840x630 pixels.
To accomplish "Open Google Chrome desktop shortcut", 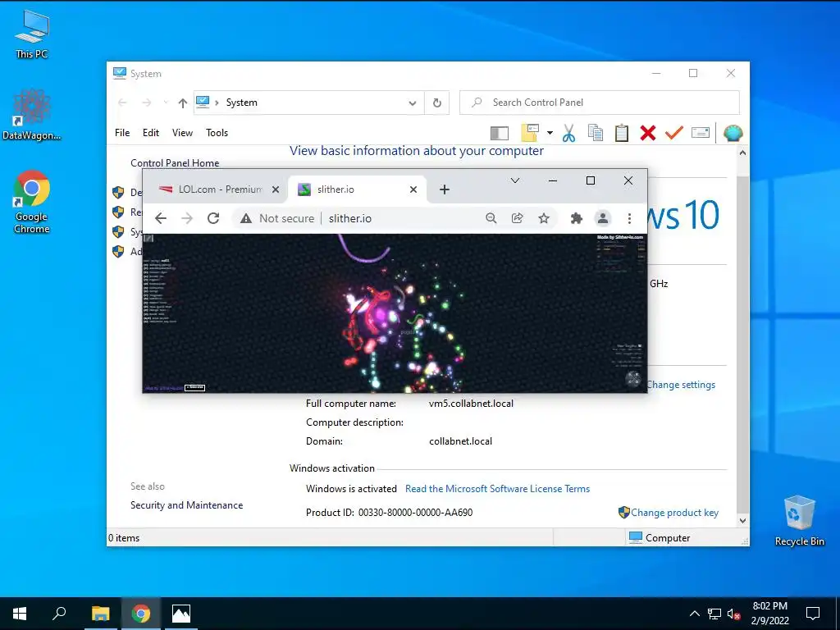I will click(32, 202).
